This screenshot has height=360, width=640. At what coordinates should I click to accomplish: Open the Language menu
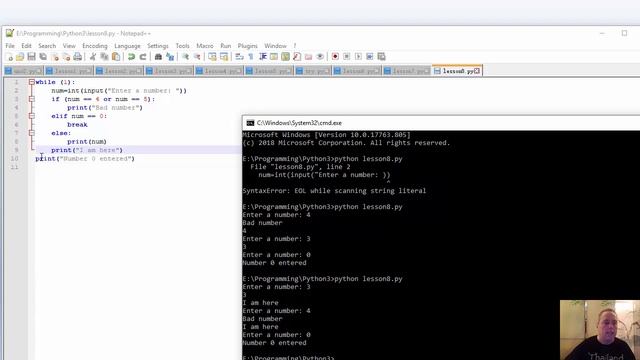pos(127,46)
